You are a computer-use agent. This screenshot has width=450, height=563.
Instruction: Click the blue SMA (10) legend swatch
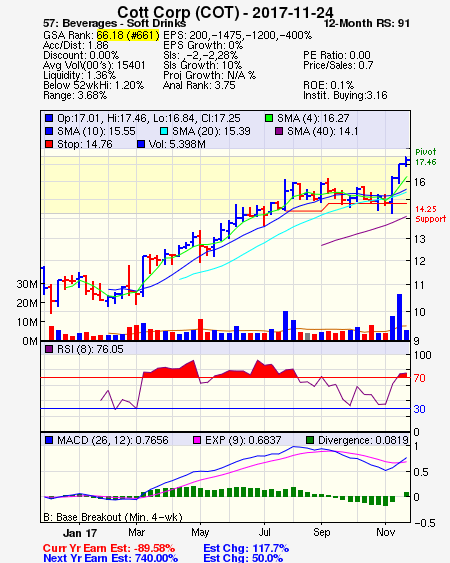(49, 131)
